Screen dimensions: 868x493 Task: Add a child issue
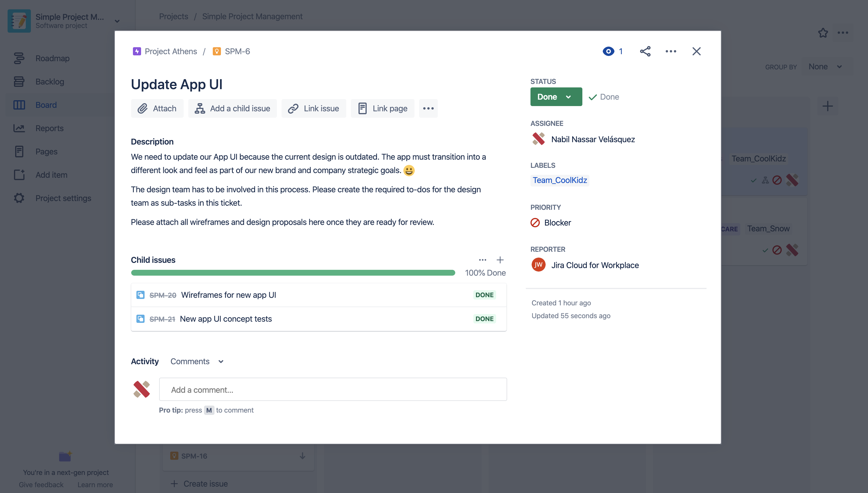point(232,108)
